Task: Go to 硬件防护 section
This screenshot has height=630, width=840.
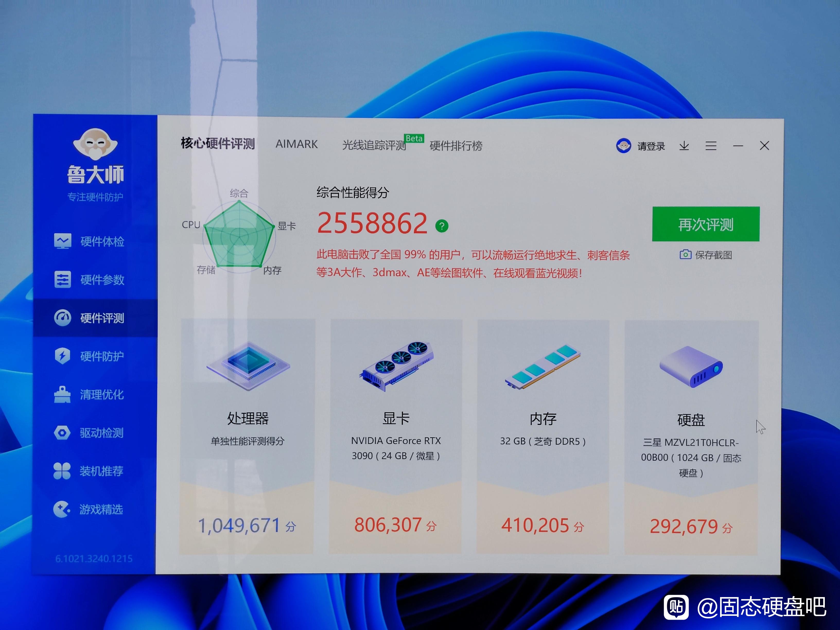Action: pos(95,356)
